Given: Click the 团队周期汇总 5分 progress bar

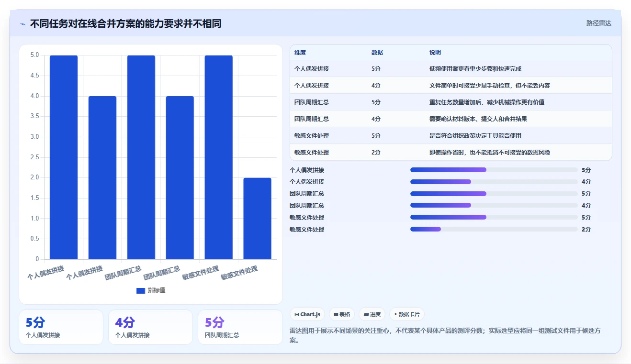Looking at the screenshot, I should coord(494,194).
